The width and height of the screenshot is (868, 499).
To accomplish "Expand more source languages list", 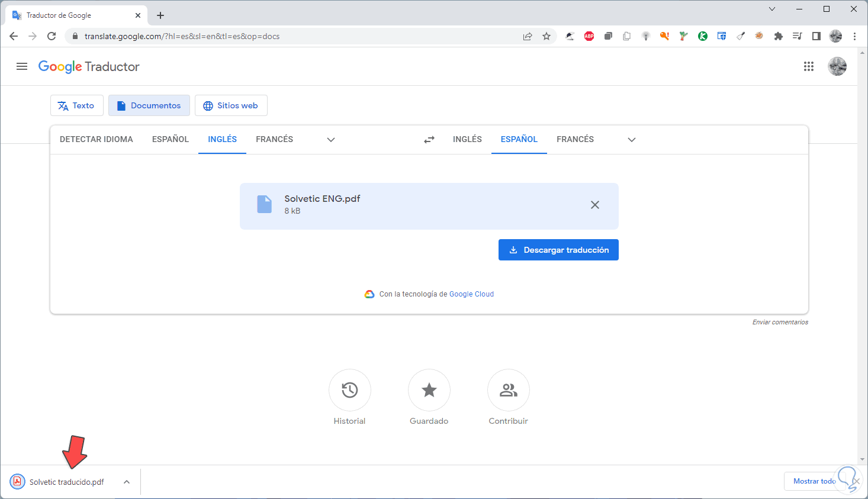I will [331, 140].
